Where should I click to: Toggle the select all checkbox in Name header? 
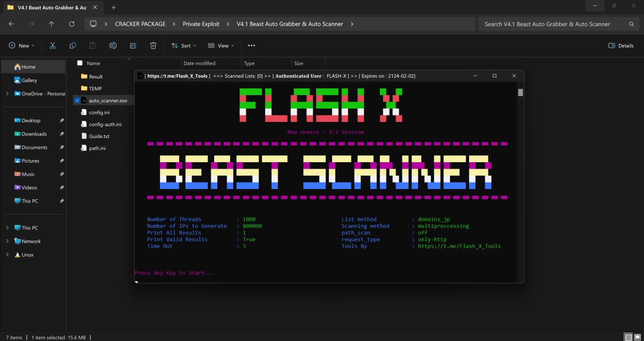(79, 63)
